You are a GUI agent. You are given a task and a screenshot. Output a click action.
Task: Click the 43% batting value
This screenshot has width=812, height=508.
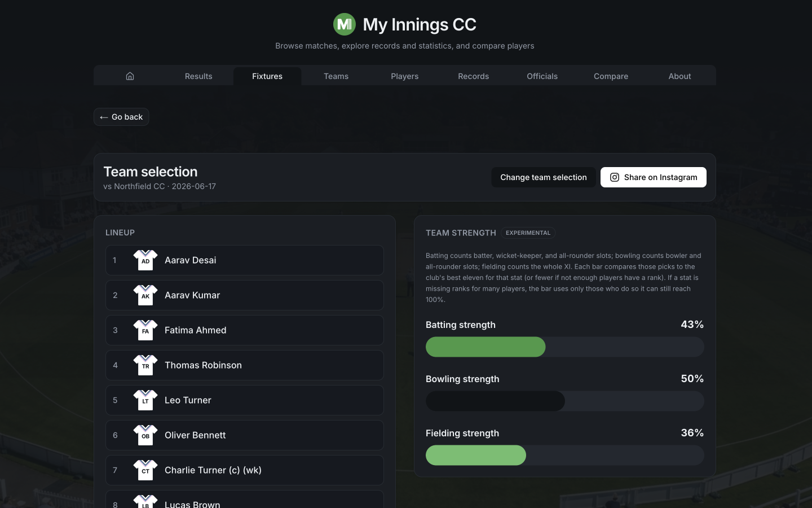[x=692, y=325]
